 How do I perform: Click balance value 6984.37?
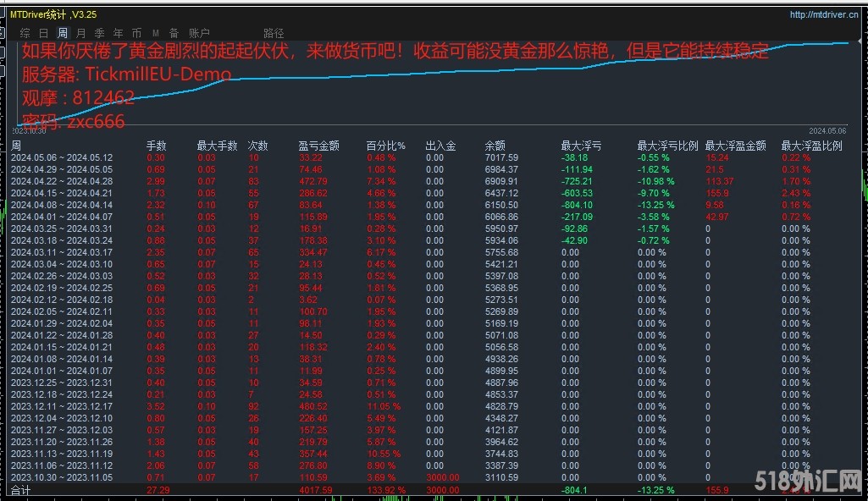[501, 169]
